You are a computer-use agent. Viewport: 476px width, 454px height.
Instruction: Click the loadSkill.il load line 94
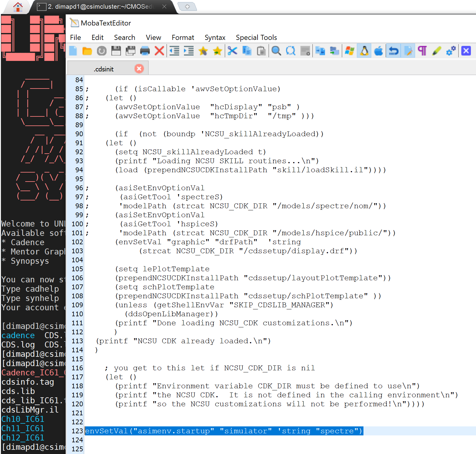pyautogui.click(x=251, y=170)
